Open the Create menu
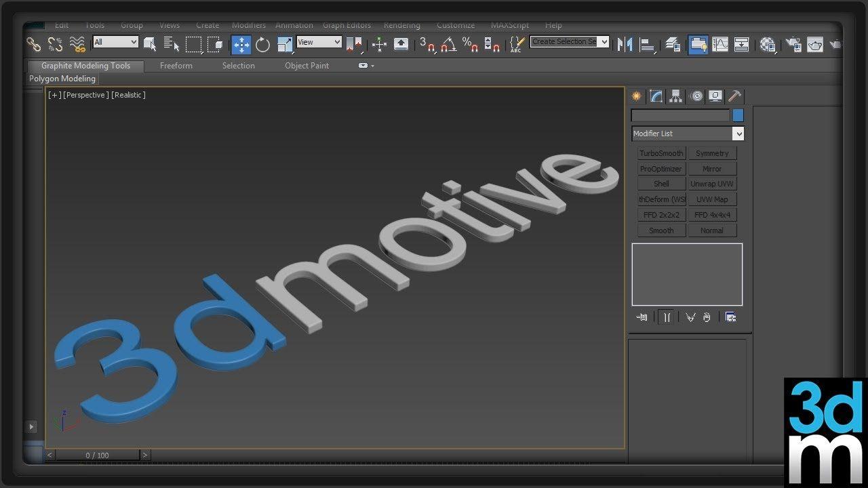The width and height of the screenshot is (868, 488). (208, 25)
